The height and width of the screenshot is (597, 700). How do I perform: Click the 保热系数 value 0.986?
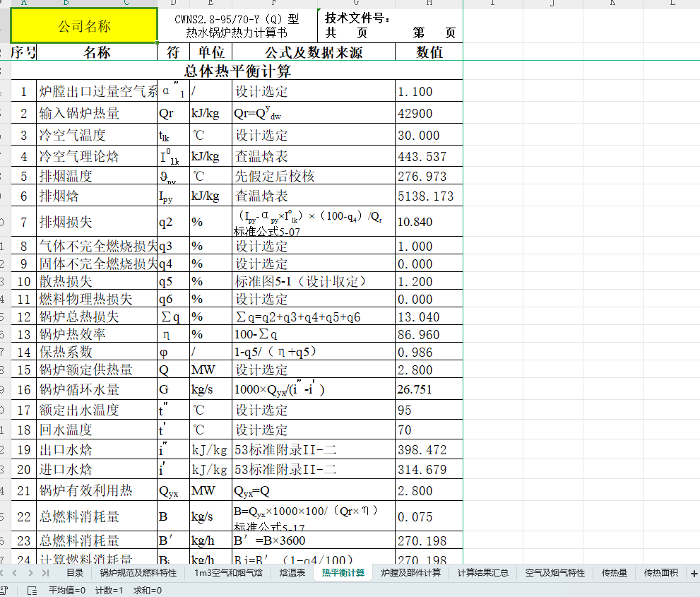coord(429,352)
